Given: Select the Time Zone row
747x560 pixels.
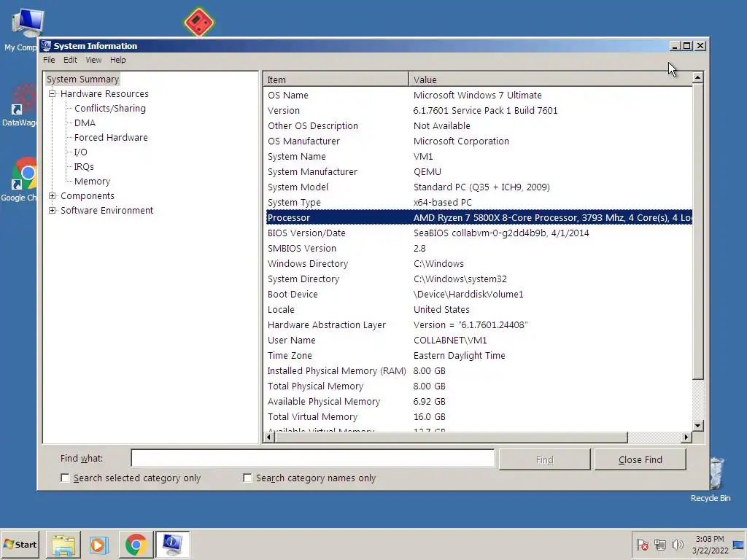Looking at the screenshot, I should point(479,355).
